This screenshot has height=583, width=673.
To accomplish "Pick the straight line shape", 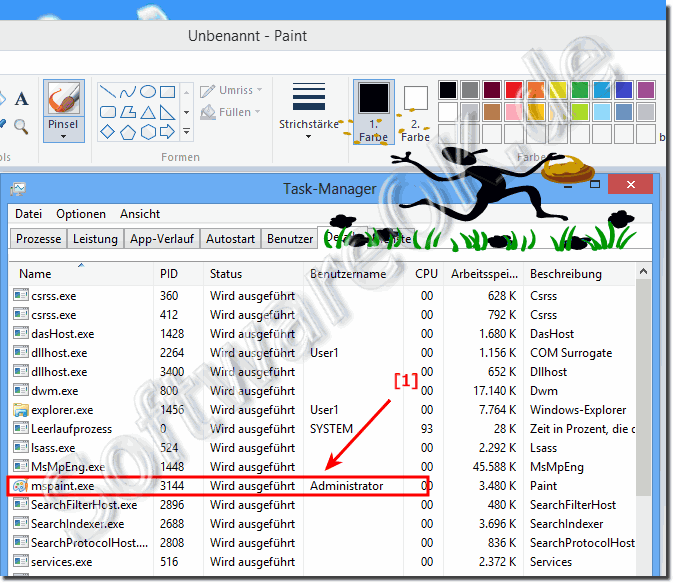I will coord(107,91).
